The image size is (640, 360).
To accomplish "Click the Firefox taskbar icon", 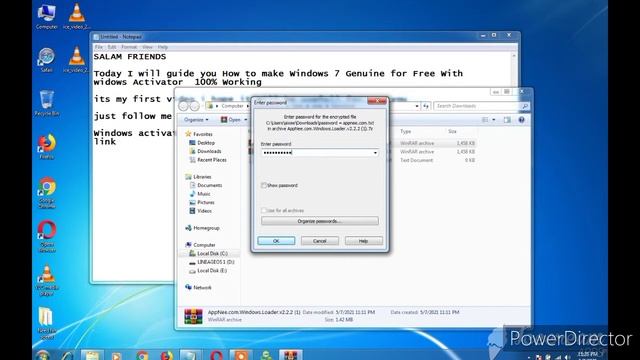I will pos(167,356).
